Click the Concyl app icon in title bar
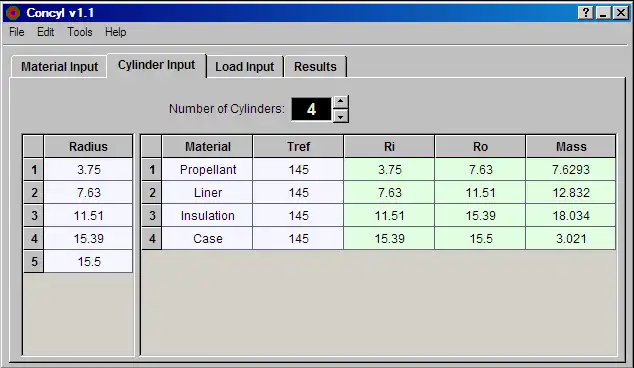This screenshot has height=368, width=634. [13, 13]
